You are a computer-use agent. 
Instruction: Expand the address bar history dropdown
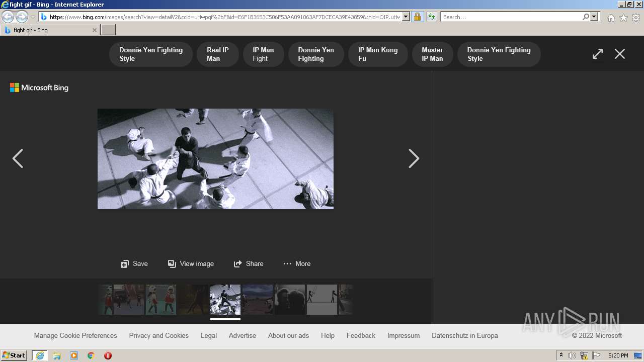point(406,17)
